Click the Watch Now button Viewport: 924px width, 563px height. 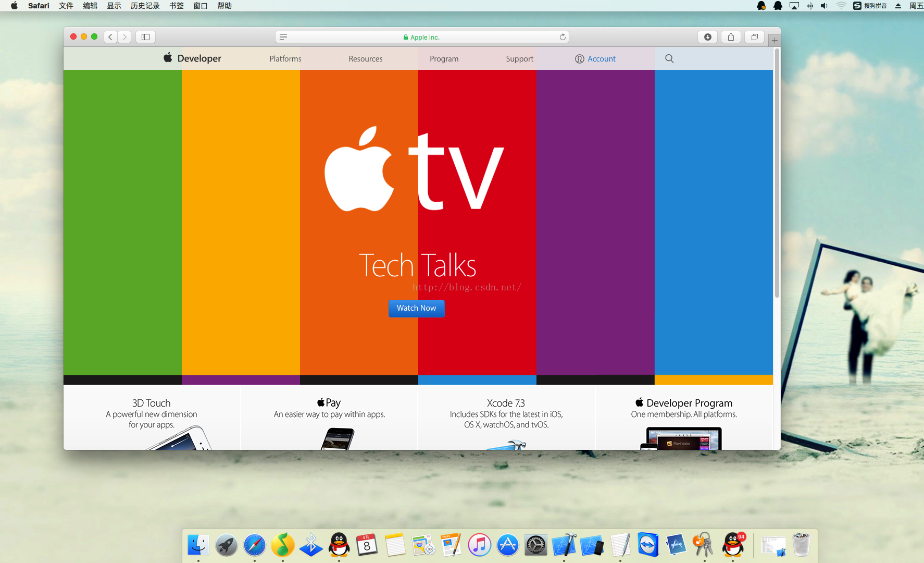pyautogui.click(x=416, y=308)
